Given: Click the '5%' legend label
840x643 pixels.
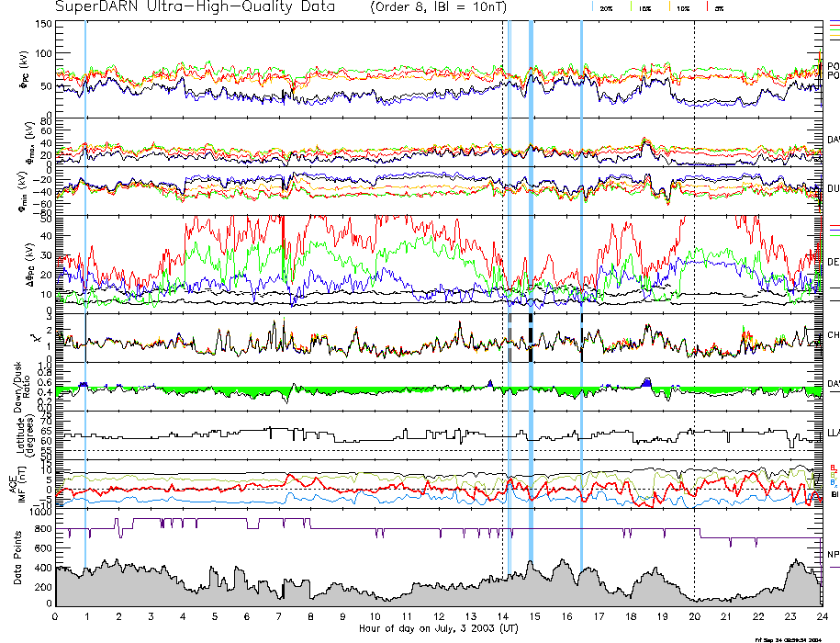Looking at the screenshot, I should point(719,8).
